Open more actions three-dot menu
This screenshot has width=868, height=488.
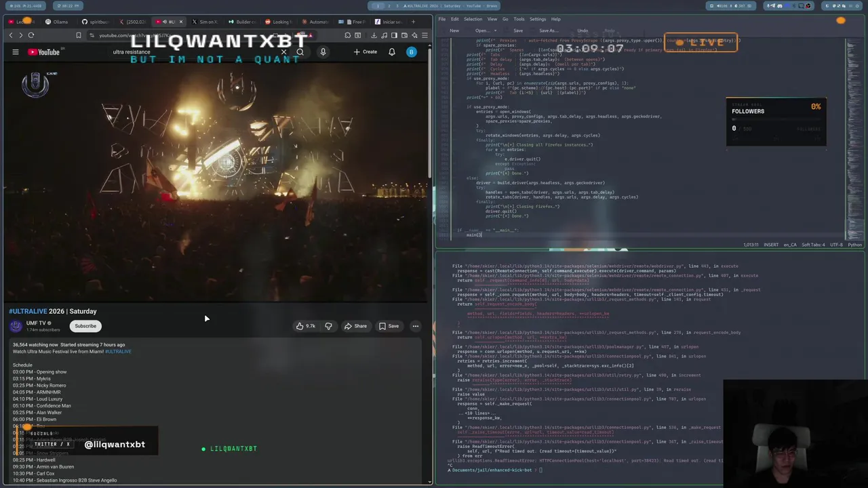coord(416,326)
